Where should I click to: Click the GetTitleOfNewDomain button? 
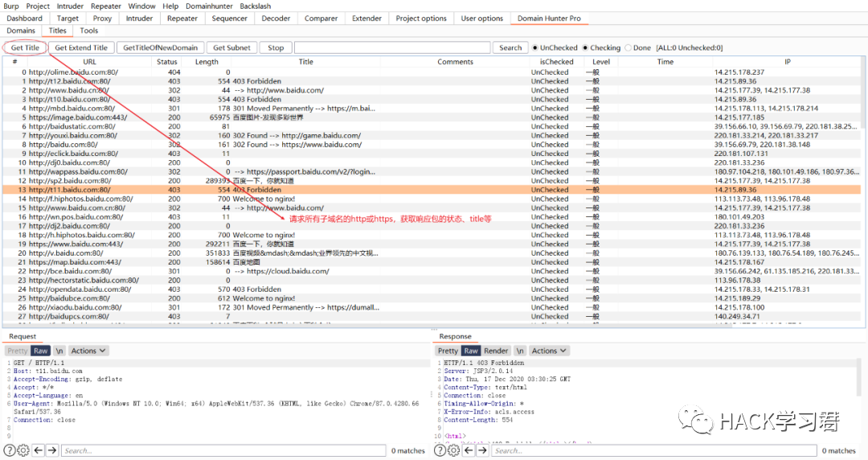pyautogui.click(x=160, y=47)
